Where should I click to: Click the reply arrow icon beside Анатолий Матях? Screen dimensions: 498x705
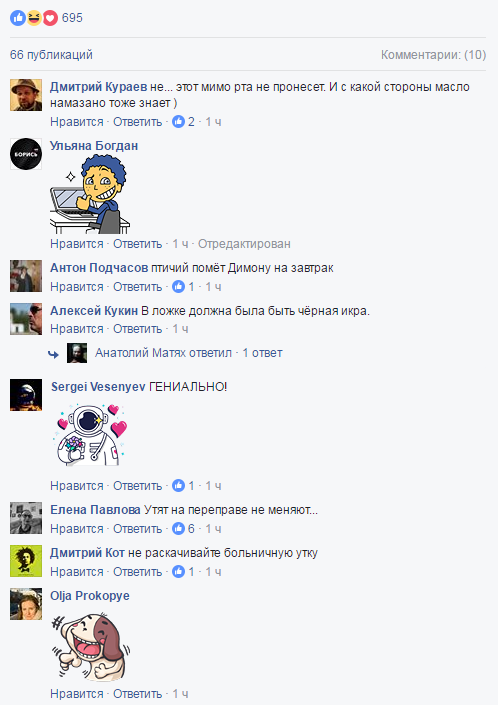(x=53, y=354)
